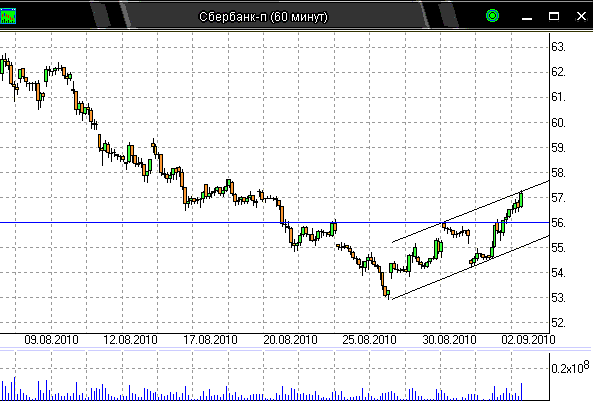594x403 pixels.
Task: Click the green circular target indicator icon
Action: (492, 16)
